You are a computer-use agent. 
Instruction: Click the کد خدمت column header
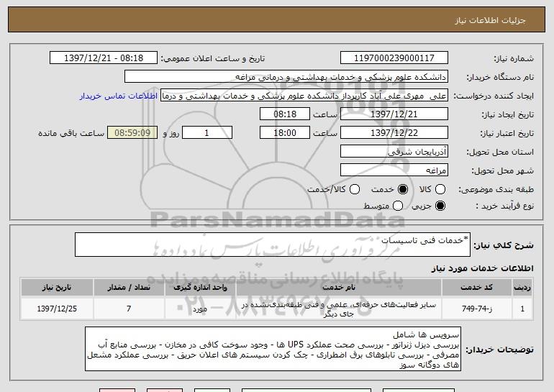476,288
